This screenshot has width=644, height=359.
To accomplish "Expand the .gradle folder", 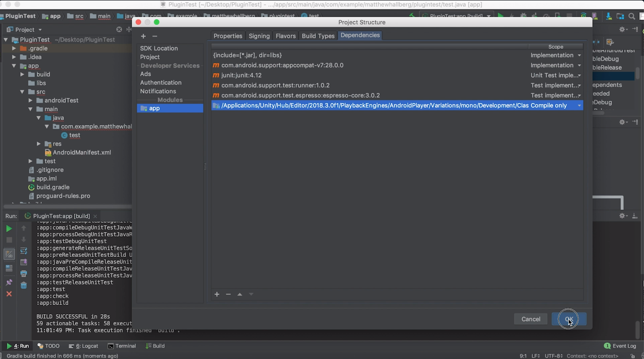I will pyautogui.click(x=14, y=48).
